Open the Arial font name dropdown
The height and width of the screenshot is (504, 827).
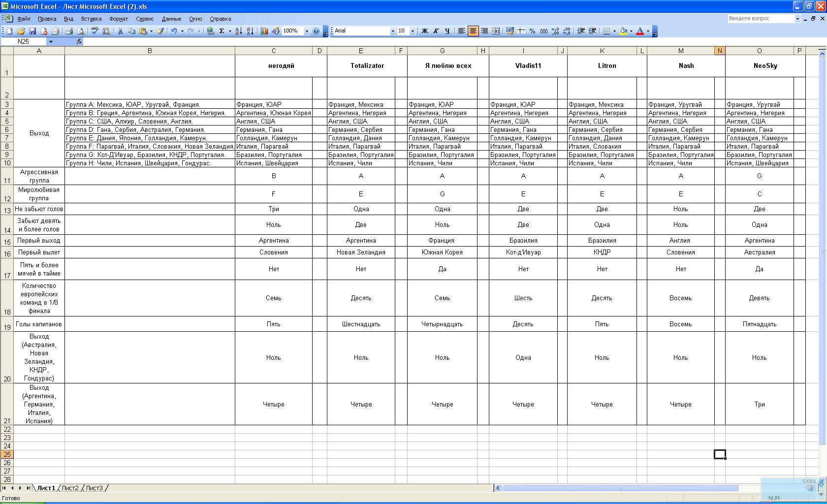[x=393, y=31]
